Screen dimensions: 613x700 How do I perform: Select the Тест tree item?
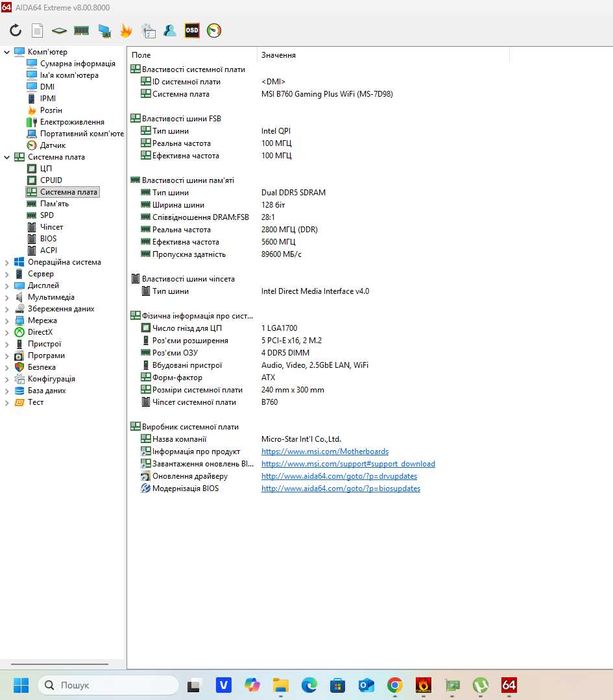[36, 402]
